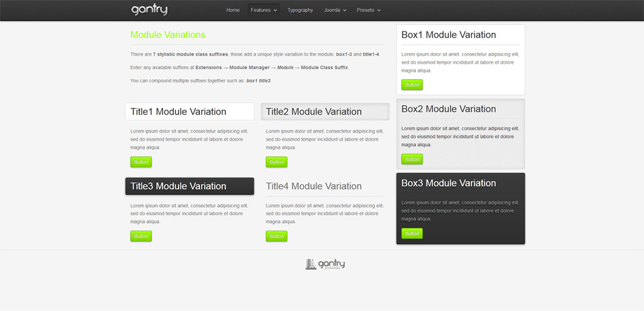Click the Box3 Module Variation heading
The height and width of the screenshot is (311, 644).
(449, 184)
